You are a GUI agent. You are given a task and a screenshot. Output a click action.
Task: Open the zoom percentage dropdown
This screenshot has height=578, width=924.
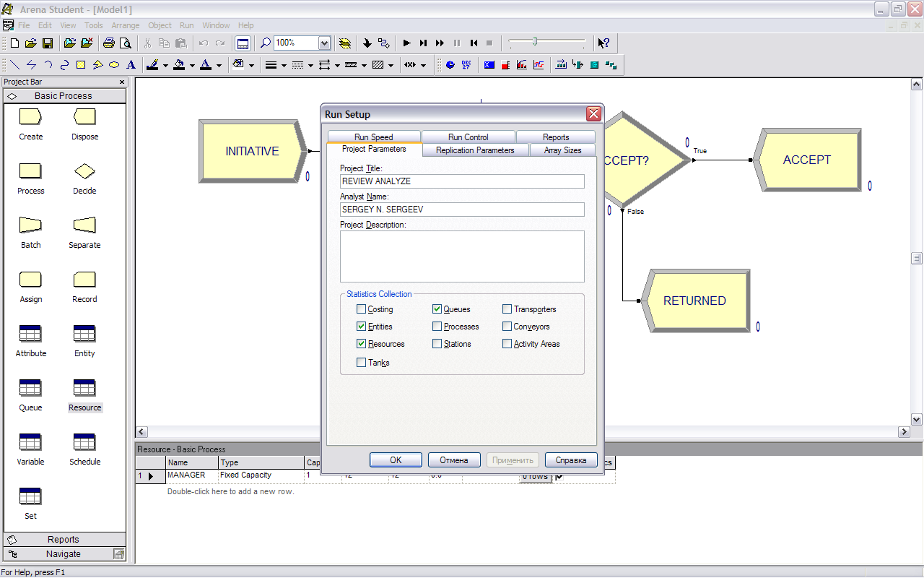[324, 43]
